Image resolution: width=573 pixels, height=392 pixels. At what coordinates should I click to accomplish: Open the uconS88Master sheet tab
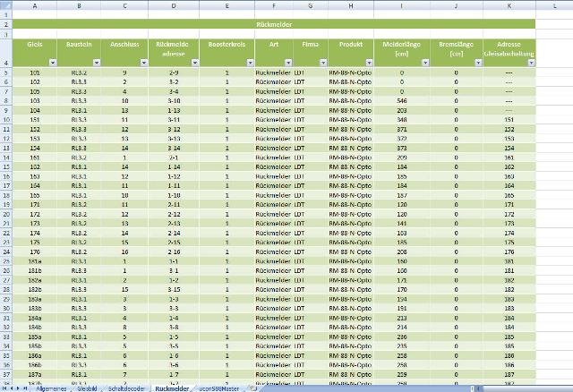(x=218, y=388)
